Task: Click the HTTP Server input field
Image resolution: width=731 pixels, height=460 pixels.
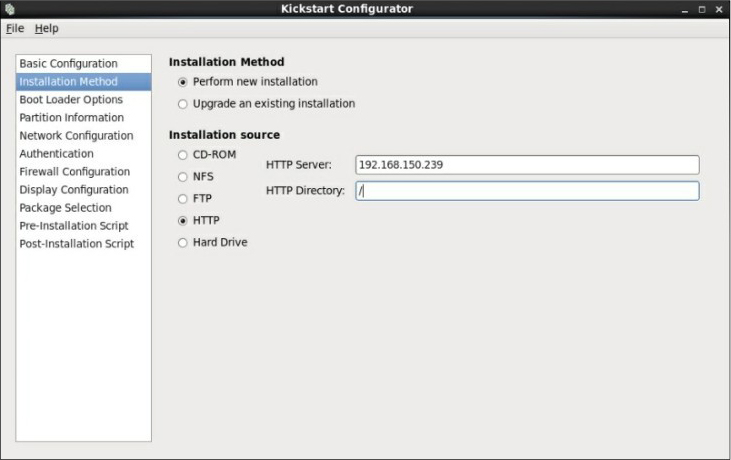Action: click(527, 165)
